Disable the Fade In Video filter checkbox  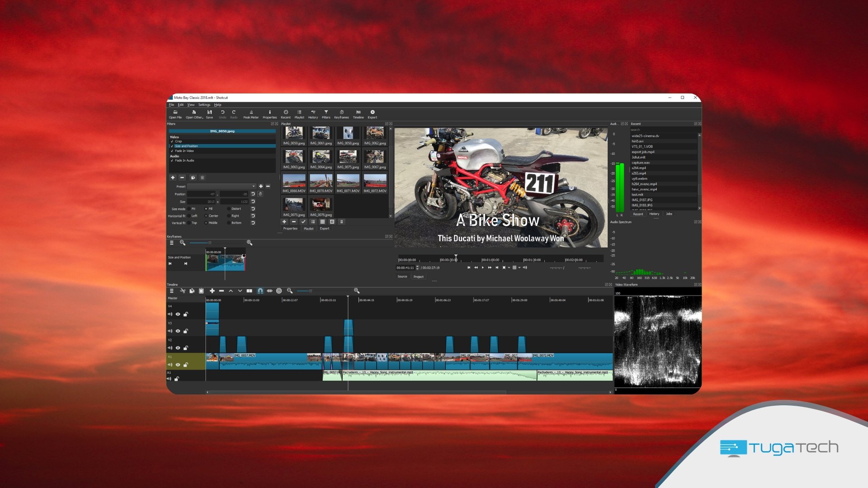pos(172,151)
